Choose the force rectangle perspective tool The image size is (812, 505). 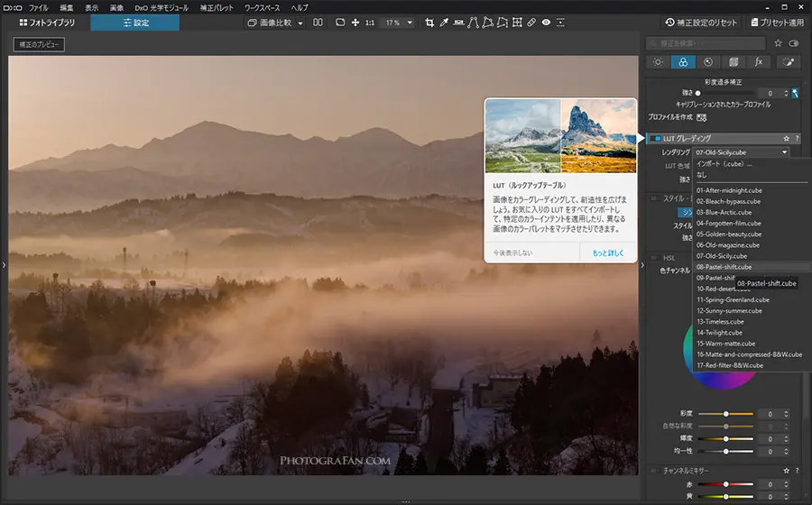(x=487, y=23)
